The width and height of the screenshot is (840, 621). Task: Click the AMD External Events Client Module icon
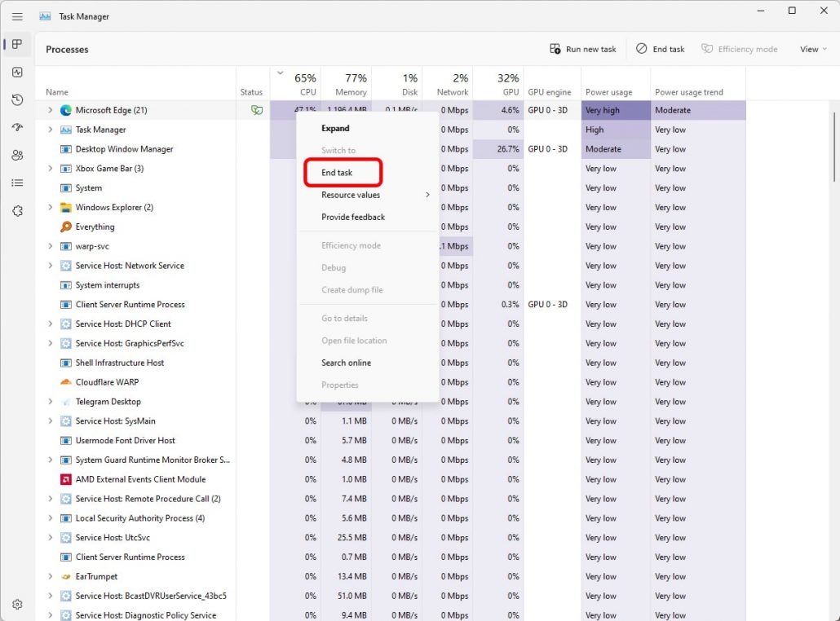[66, 479]
